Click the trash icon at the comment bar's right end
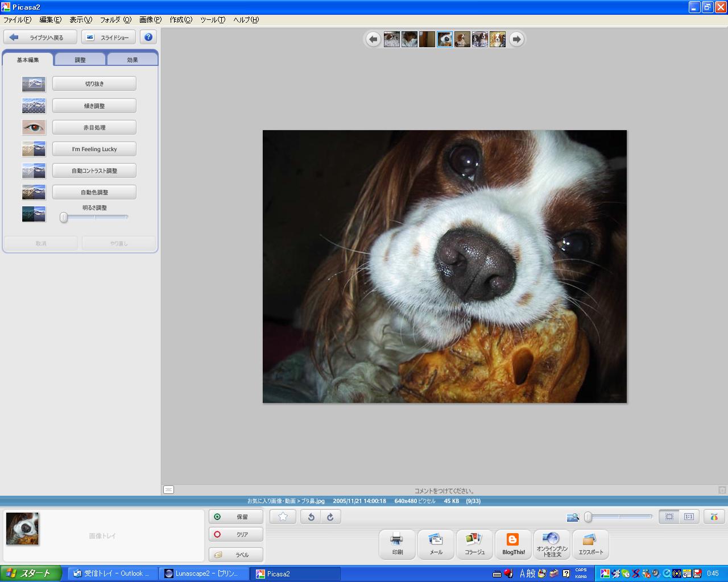Viewport: 728px width, 582px height. pyautogui.click(x=722, y=490)
